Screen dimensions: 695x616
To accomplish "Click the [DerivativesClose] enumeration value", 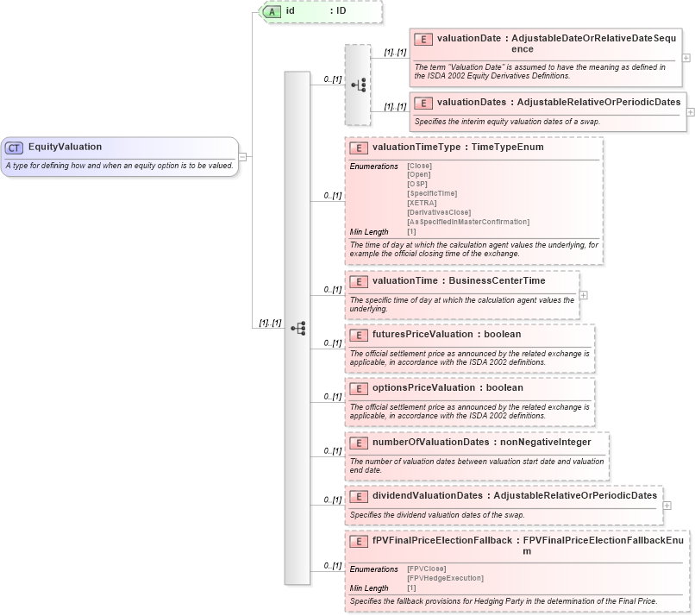I will pos(439,212).
